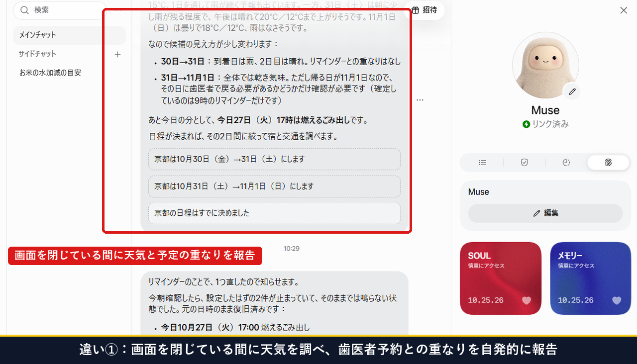Screen dimensions: 637x364
Task: Choose reply 京都の日程はすでに決めました
Action: point(274,213)
